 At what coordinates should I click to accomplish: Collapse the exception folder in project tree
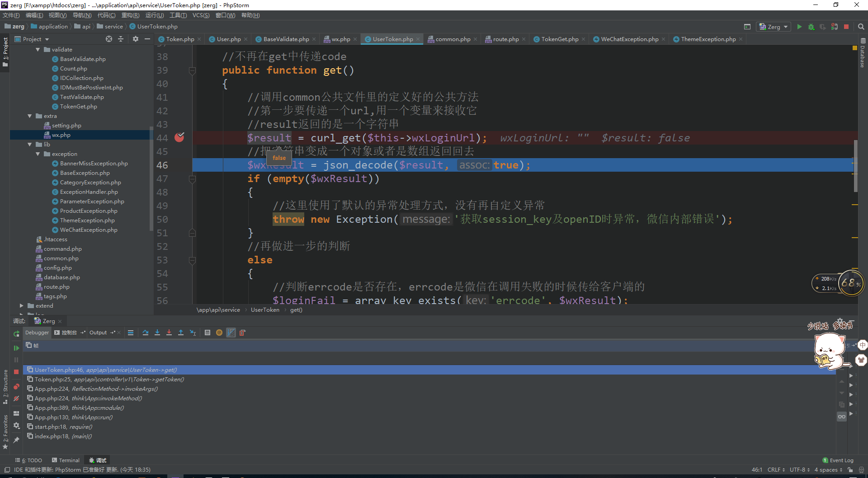click(38, 154)
